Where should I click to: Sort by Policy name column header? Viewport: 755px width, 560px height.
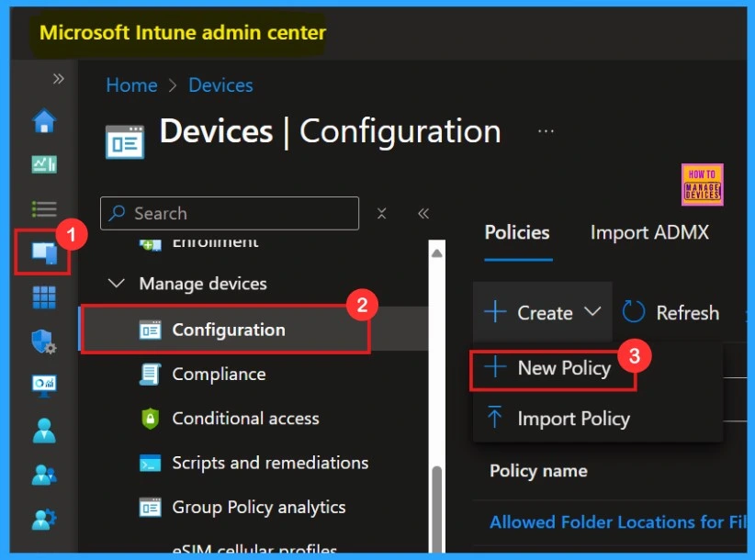tap(538, 471)
